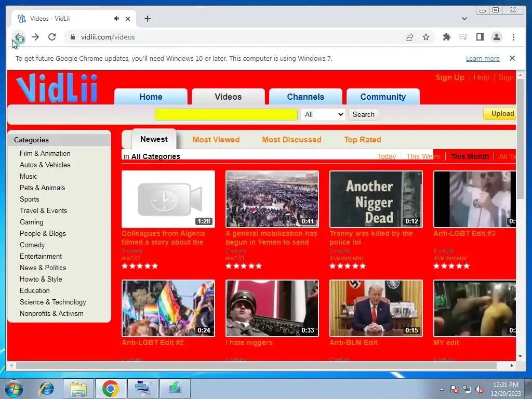Switch to Top Rated tab
532x399 pixels.
(x=362, y=139)
